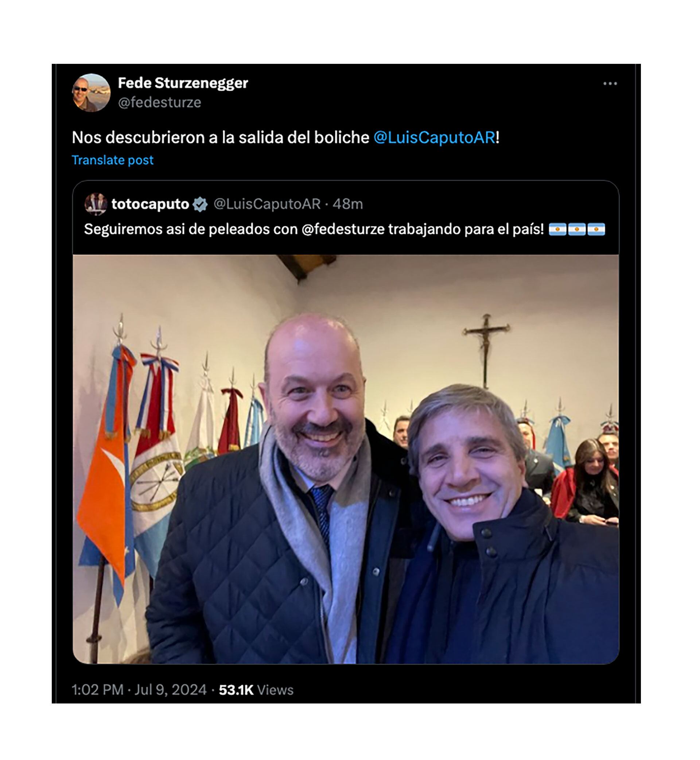Click the Fede Sturzenegger display name
The image size is (700, 760).
tap(183, 83)
